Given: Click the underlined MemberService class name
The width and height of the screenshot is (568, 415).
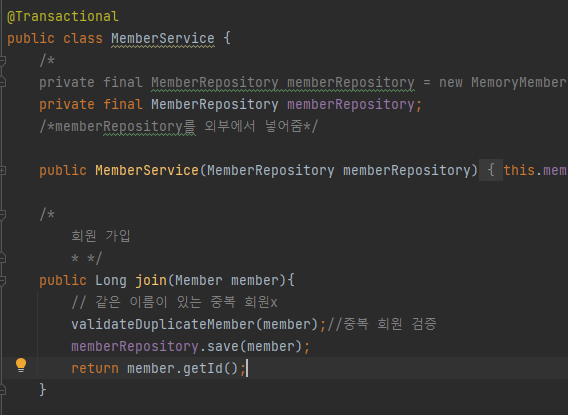Looking at the screenshot, I should click(x=163, y=38).
